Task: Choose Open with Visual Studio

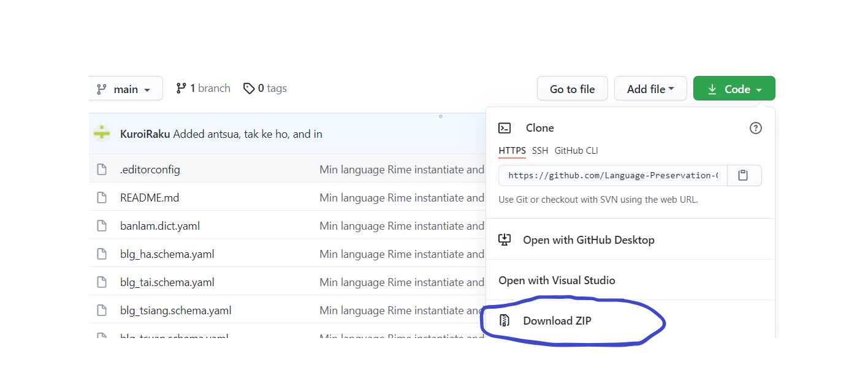Action: (630, 281)
